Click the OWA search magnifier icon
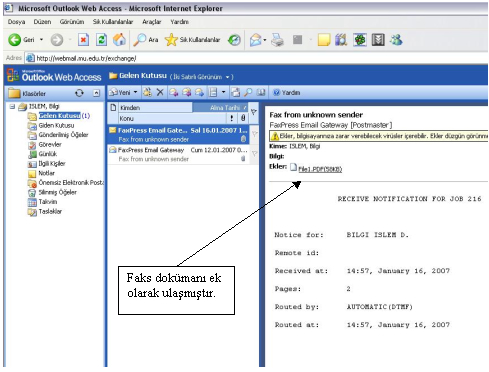Image resolution: width=489 pixels, height=372 pixels. (248, 92)
